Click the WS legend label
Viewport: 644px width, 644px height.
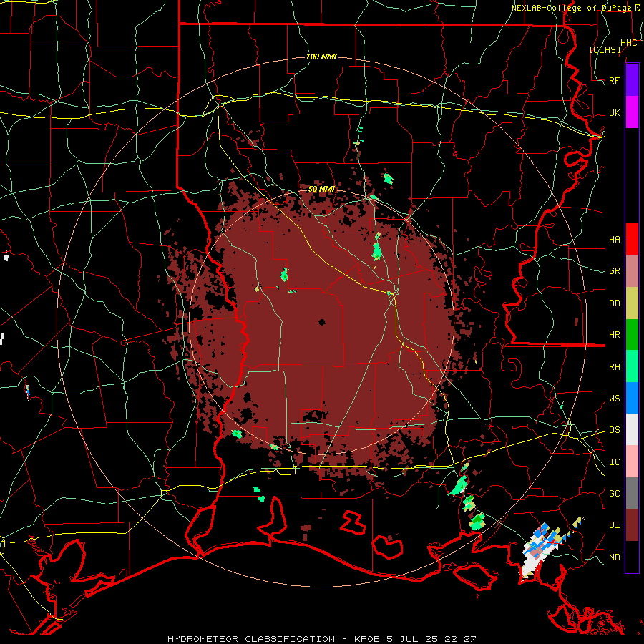(x=614, y=399)
